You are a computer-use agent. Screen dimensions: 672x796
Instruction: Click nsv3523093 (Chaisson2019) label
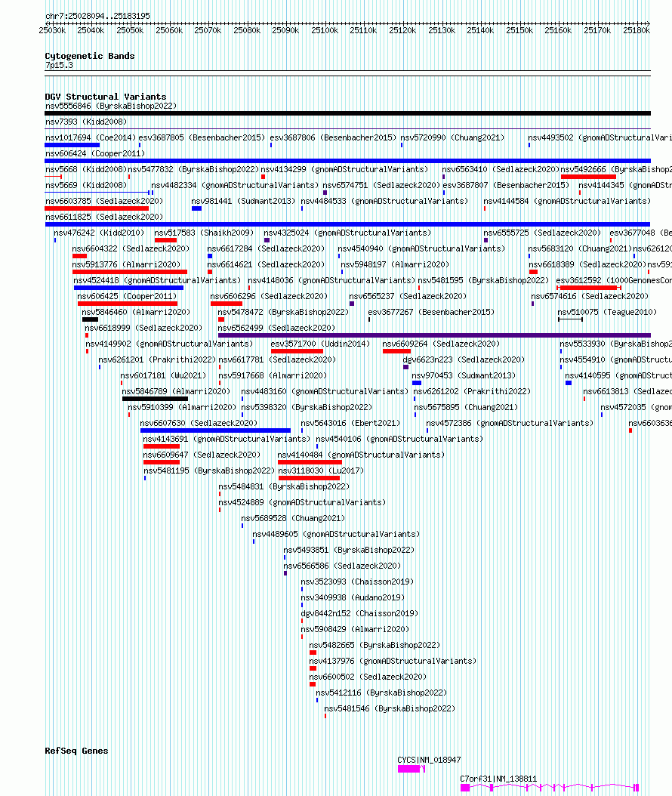click(357, 582)
